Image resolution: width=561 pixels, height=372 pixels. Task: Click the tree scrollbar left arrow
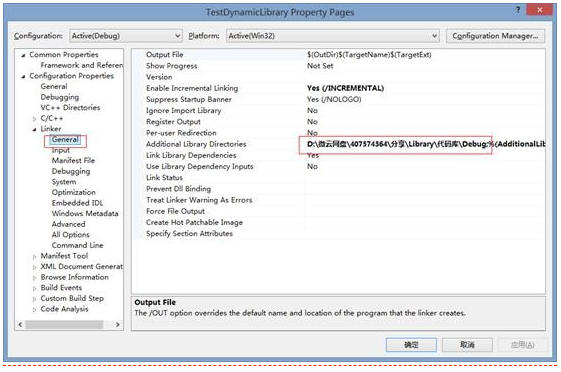(20, 324)
